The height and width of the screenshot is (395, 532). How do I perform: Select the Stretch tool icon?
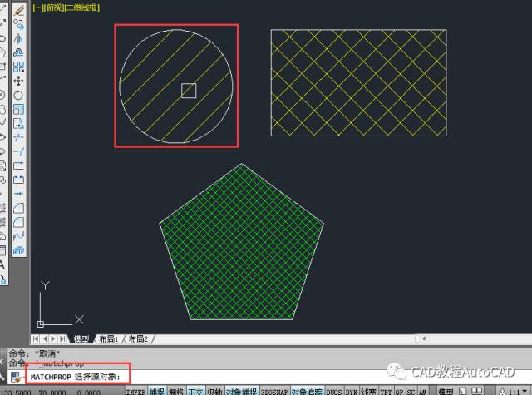point(18,123)
